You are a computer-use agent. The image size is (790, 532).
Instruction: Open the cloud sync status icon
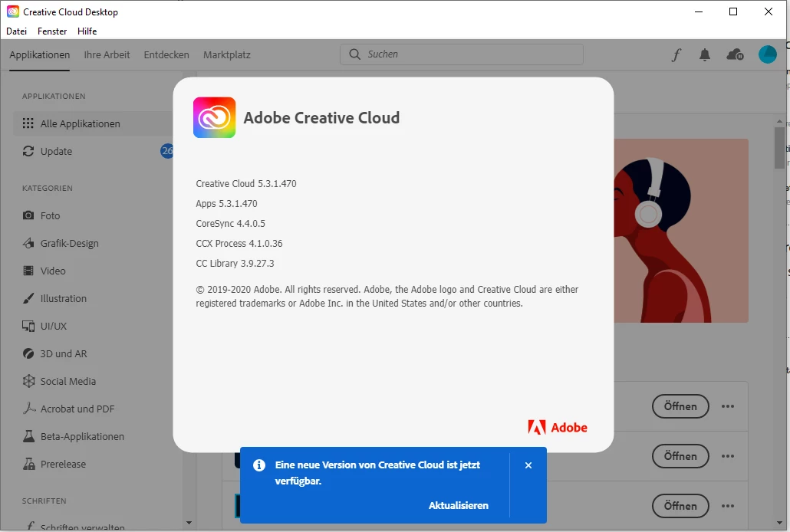click(735, 54)
